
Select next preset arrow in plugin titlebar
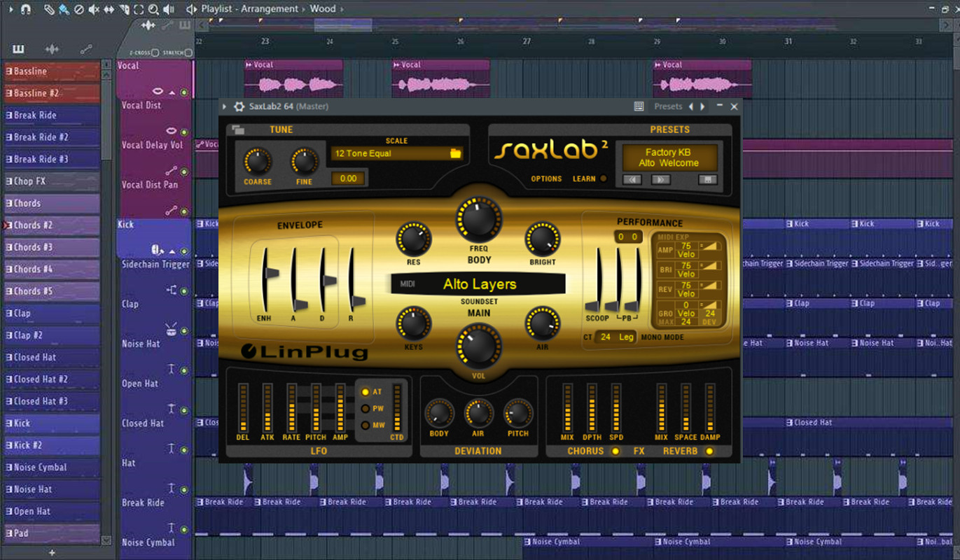pos(702,106)
